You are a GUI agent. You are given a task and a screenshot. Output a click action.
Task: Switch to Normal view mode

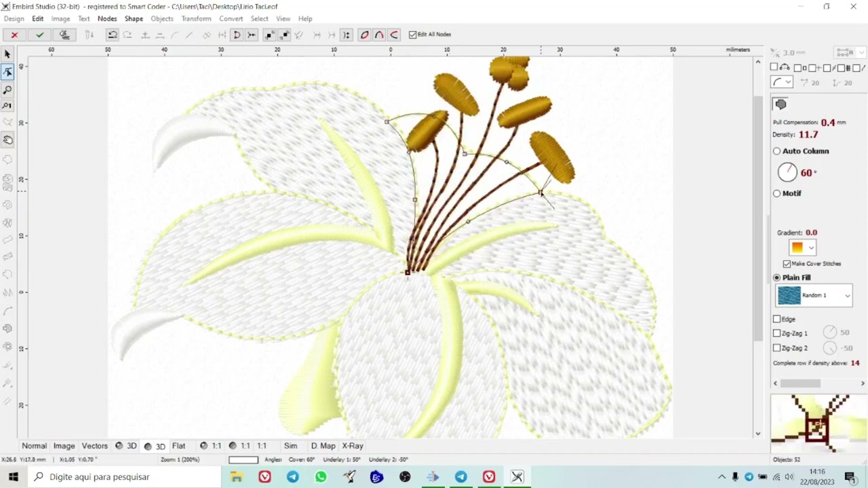pos(34,446)
